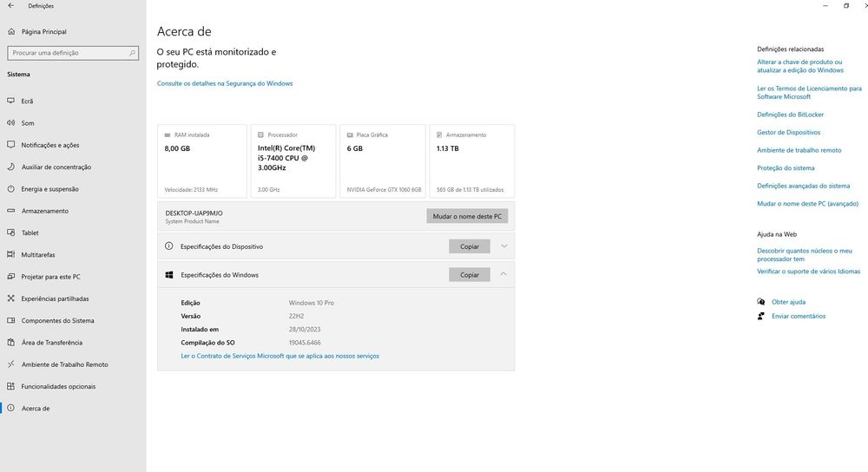Click the Auxiliar de concentração moon icon

[x=11, y=167]
